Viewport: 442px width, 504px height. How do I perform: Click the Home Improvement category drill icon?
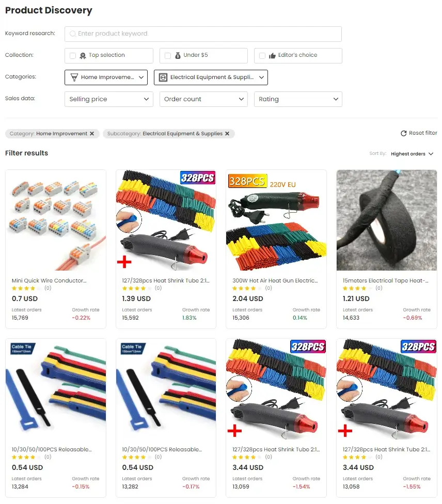click(74, 77)
